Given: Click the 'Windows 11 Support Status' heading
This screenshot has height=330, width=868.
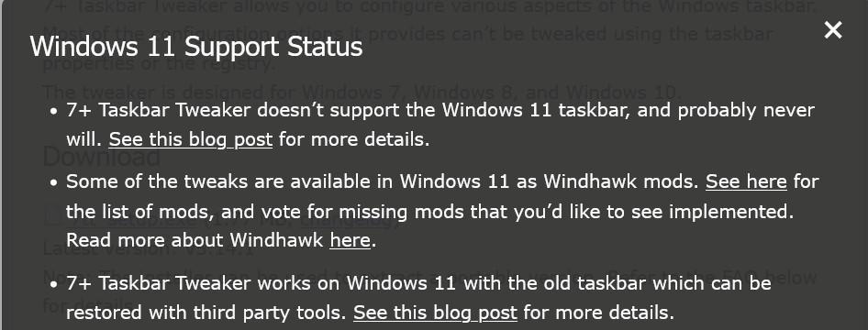Looking at the screenshot, I should 196,47.
